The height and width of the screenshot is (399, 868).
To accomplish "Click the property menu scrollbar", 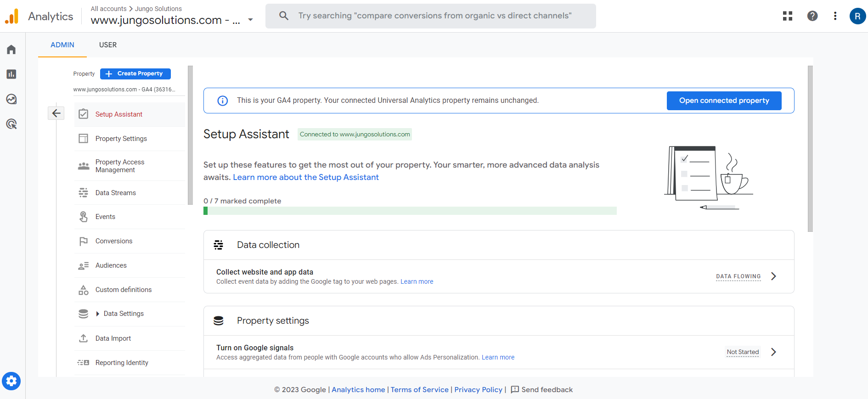I will click(x=190, y=135).
